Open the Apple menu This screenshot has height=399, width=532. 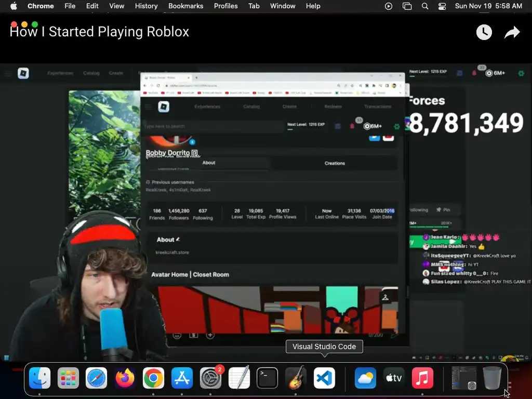pyautogui.click(x=14, y=6)
